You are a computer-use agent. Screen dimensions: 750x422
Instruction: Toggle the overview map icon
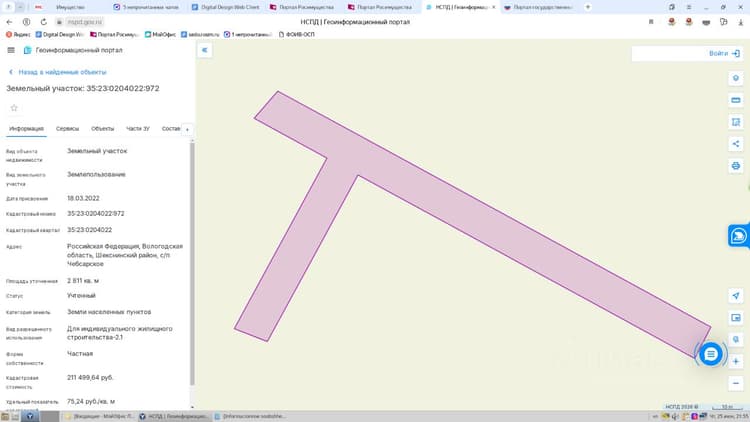click(736, 318)
